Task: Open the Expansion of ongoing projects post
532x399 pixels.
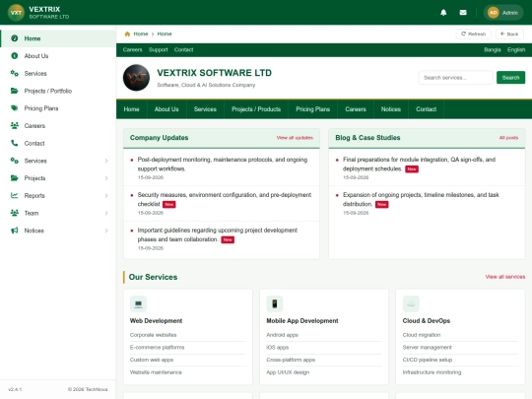Action: (x=421, y=199)
